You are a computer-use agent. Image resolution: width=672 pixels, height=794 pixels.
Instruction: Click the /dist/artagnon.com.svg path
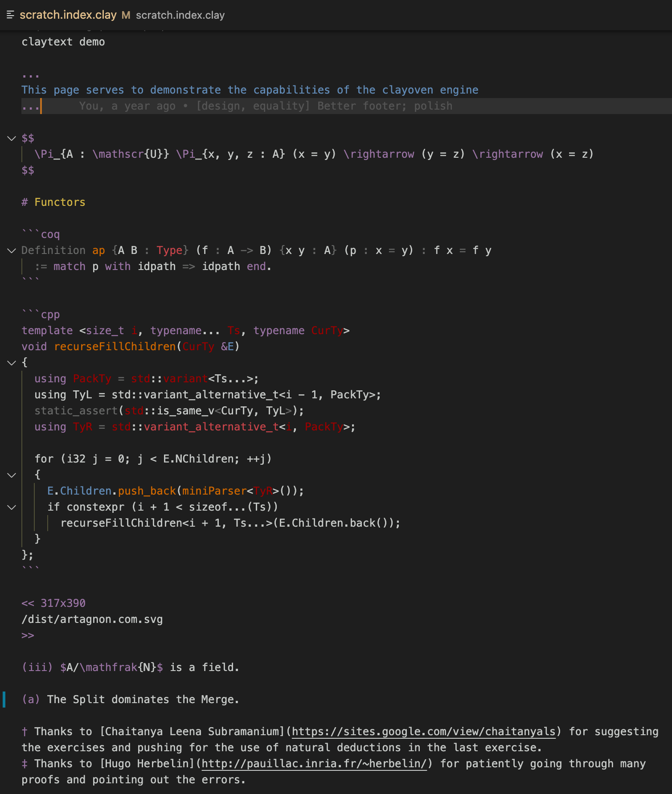click(92, 619)
